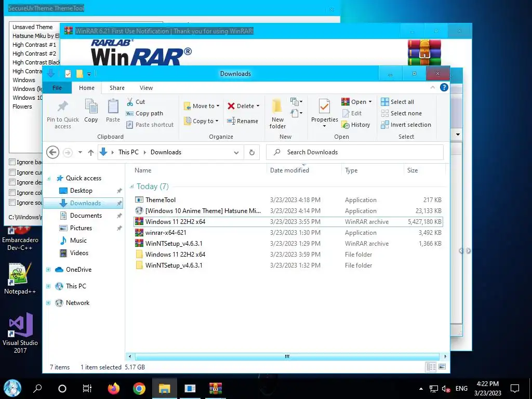Open the File menu tab
This screenshot has height=399, width=532.
pyautogui.click(x=57, y=87)
